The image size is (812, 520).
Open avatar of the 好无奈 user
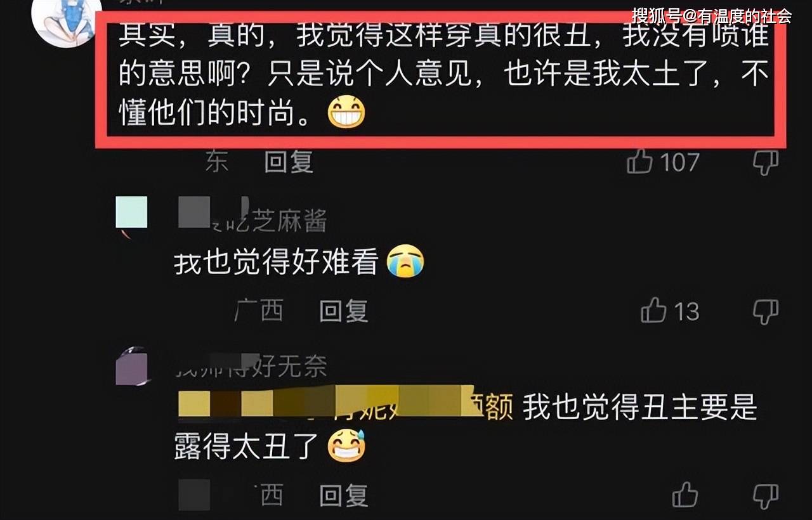(131, 367)
